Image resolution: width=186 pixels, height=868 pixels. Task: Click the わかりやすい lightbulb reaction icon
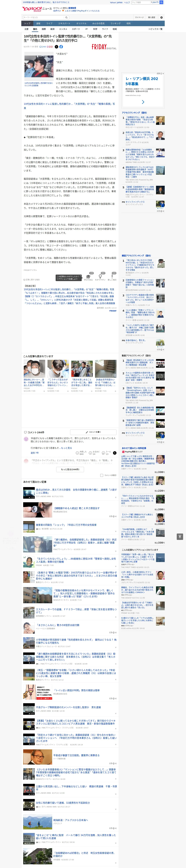[100, 277]
